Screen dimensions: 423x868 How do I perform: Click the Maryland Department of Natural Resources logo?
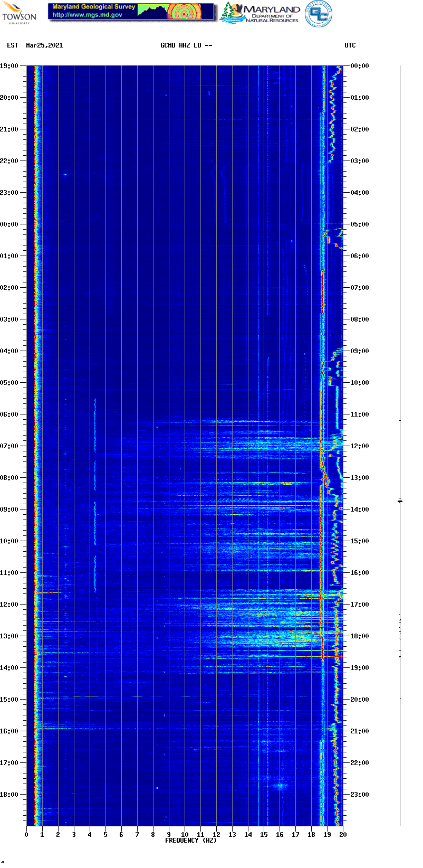[x=260, y=13]
